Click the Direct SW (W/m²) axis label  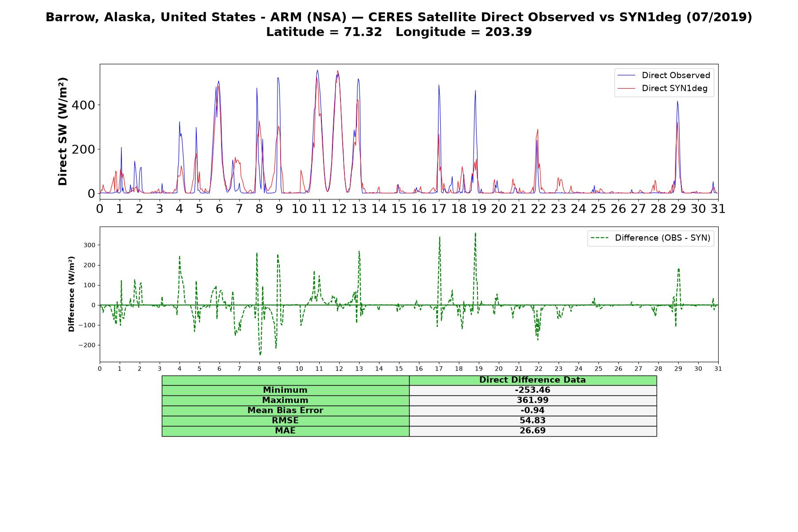point(63,132)
